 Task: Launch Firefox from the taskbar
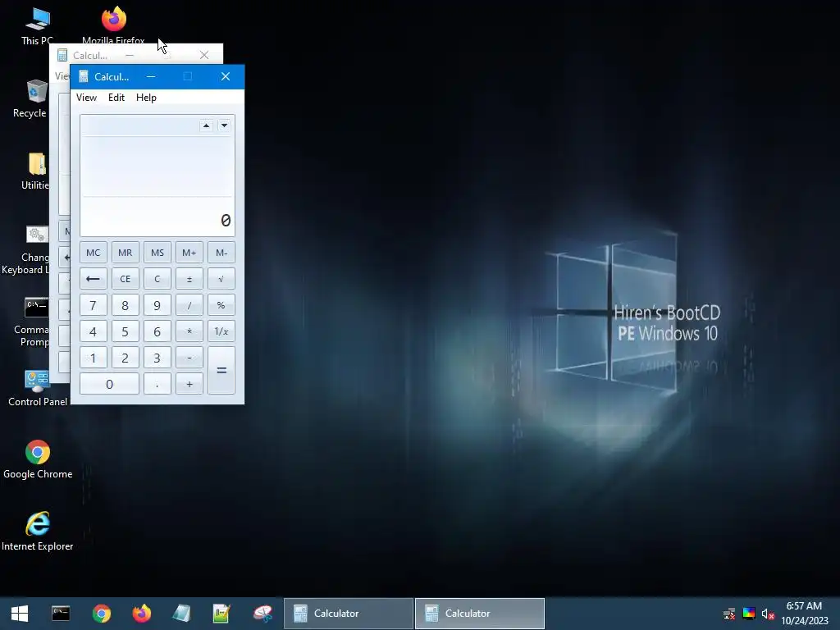point(141,614)
